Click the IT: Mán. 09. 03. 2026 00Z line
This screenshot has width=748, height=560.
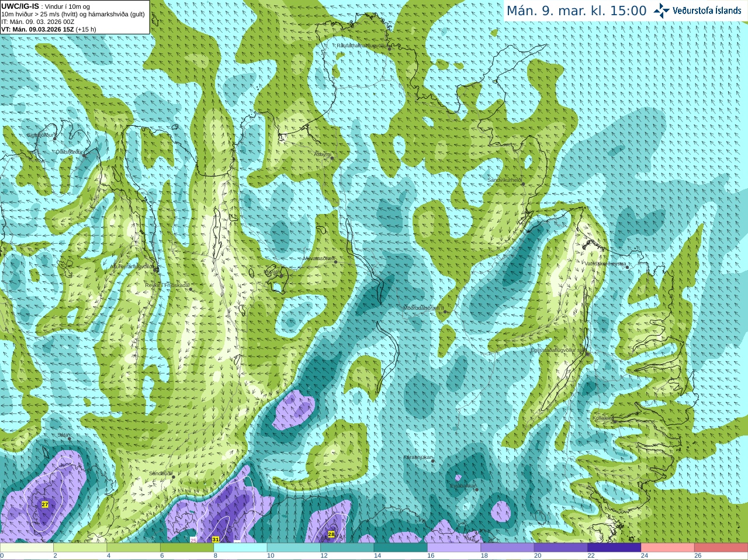pos(38,22)
